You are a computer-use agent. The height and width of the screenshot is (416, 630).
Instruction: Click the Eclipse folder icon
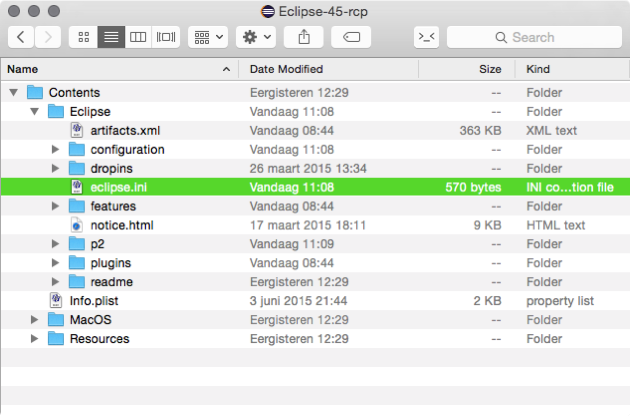(56, 111)
